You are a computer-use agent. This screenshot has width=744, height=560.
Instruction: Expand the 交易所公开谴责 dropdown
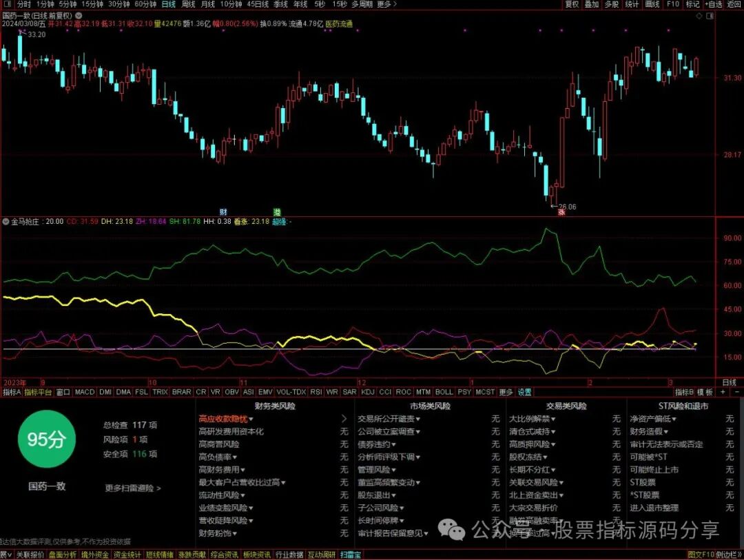418,419
